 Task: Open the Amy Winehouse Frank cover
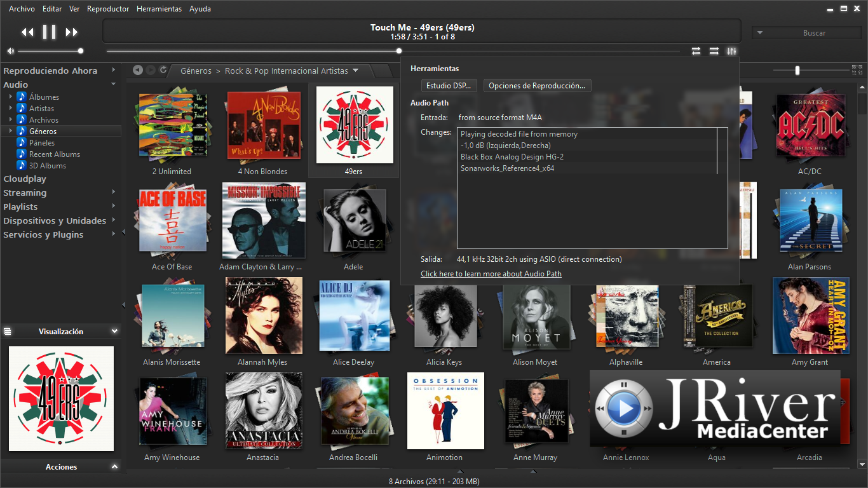(x=172, y=411)
